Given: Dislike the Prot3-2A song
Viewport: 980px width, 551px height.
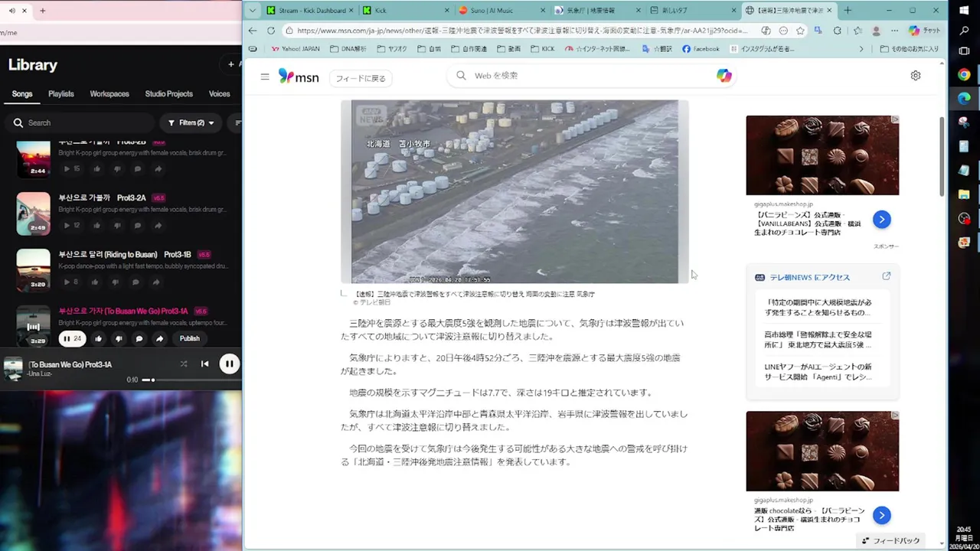Looking at the screenshot, I should (118, 225).
